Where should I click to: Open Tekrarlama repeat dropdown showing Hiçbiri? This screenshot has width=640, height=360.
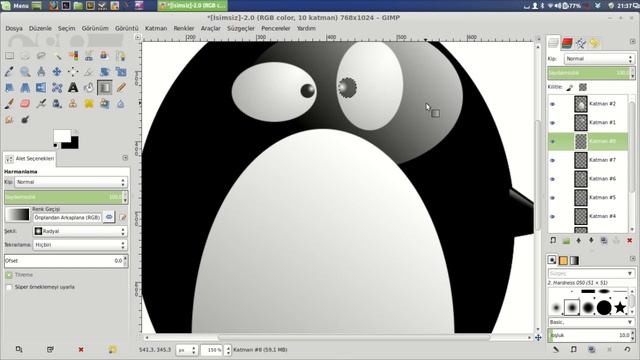(x=80, y=245)
